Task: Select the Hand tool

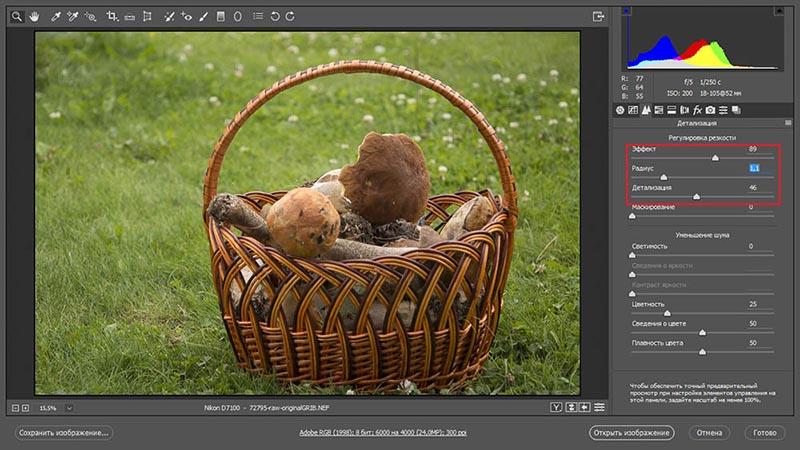Action: (34, 16)
